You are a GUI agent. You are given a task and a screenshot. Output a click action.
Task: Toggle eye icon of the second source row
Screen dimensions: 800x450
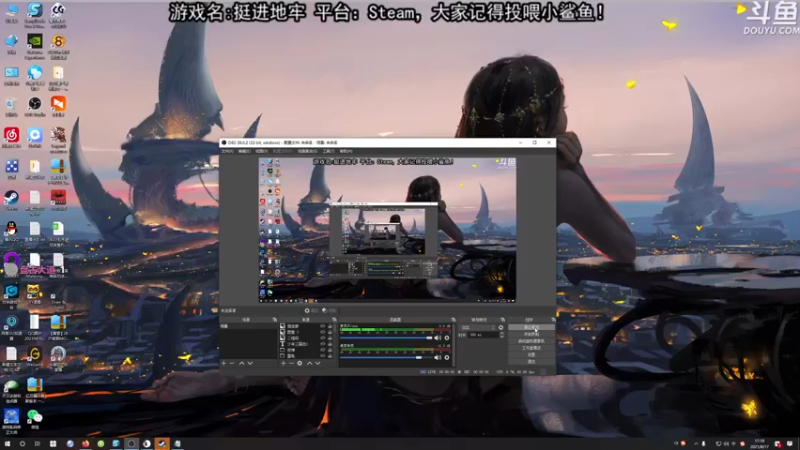pyautogui.click(x=323, y=332)
